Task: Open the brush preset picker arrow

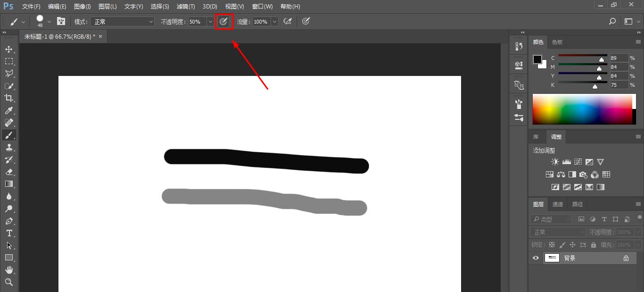Action: point(49,22)
